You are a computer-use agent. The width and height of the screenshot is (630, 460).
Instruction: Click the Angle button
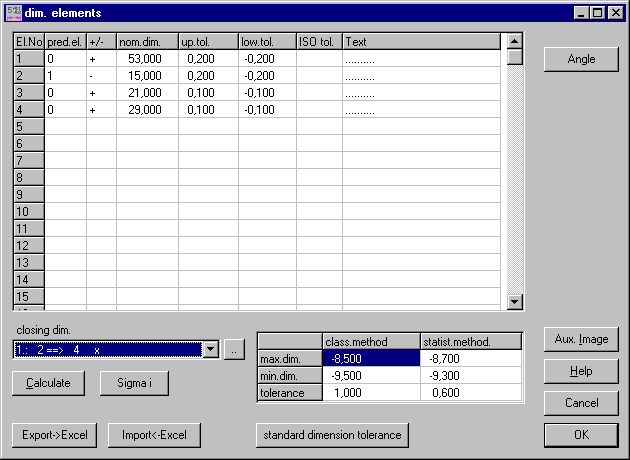tap(581, 59)
